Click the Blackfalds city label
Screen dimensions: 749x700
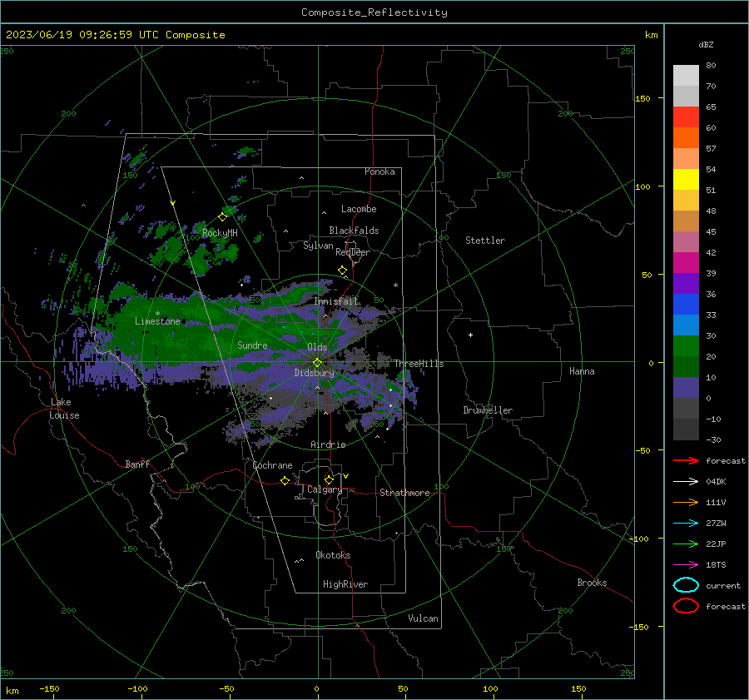point(354,231)
